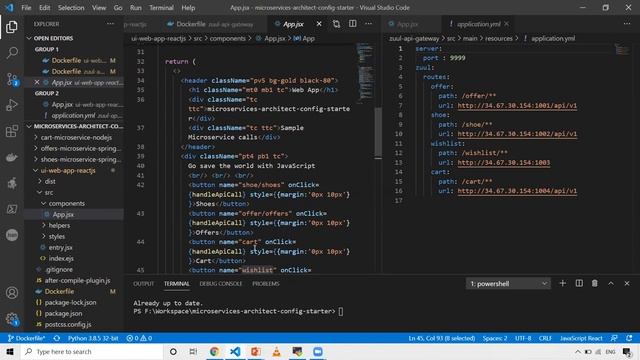Open Explorer panel more actions menu
Viewport: 640px width, 360px height.
pyautogui.click(x=111, y=24)
